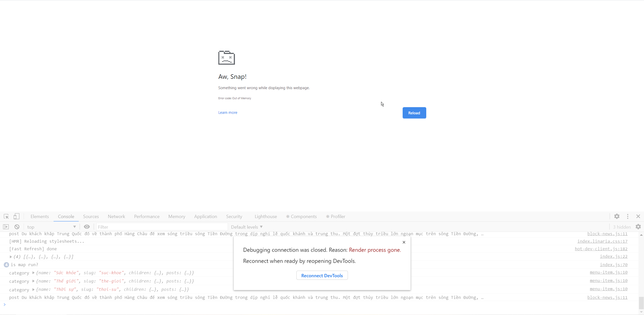Open the bottom block-news.js:11 source link

[607, 297]
